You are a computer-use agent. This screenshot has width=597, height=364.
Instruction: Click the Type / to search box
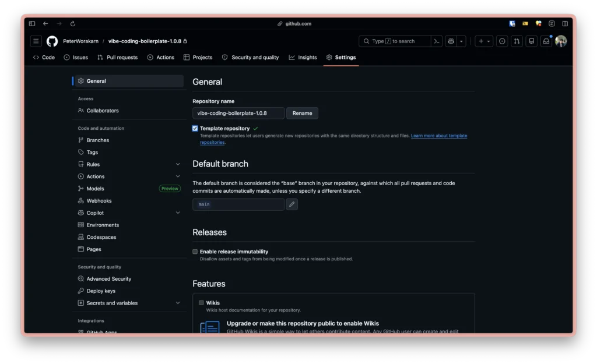pos(395,41)
